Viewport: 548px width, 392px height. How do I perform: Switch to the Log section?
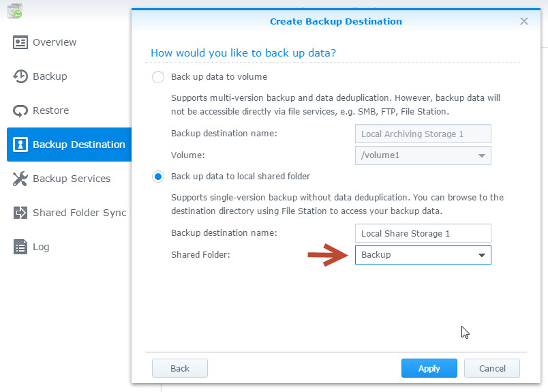click(x=41, y=247)
